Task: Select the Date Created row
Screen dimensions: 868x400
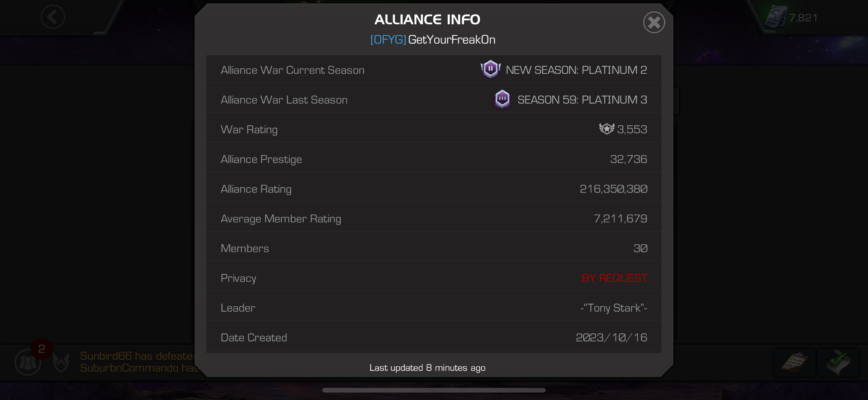Action: (434, 337)
